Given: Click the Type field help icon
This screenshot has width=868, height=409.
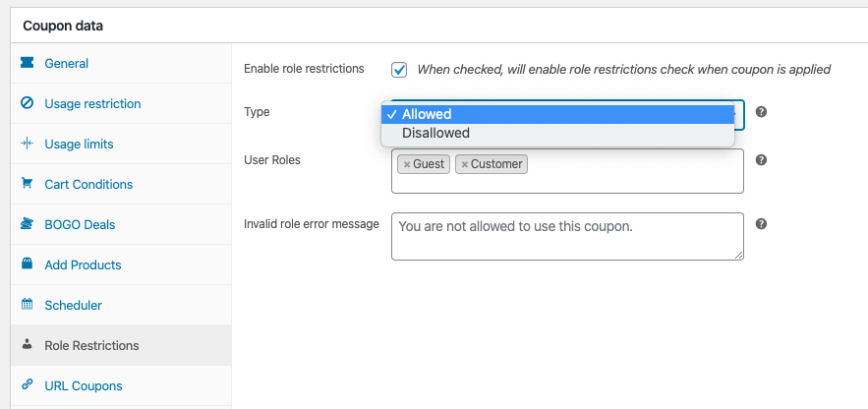Looking at the screenshot, I should pyautogui.click(x=761, y=112).
